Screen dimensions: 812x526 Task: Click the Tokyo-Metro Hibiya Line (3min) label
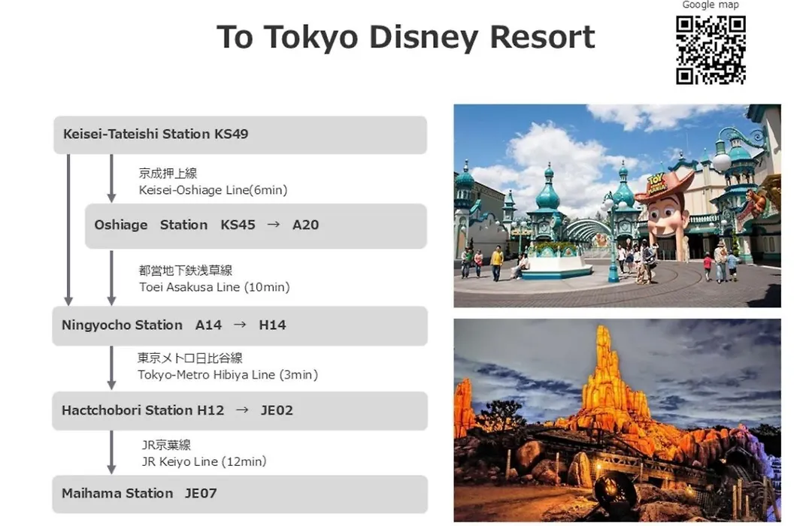pos(227,374)
